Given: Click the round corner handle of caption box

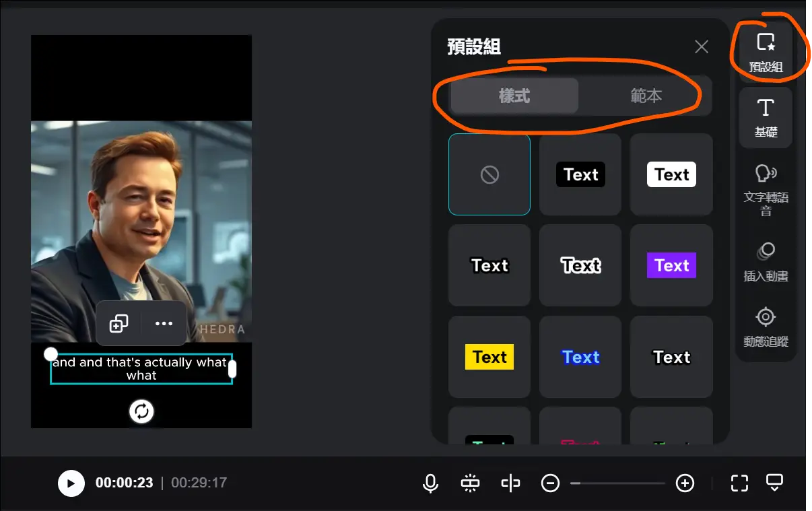Looking at the screenshot, I should coord(50,354).
